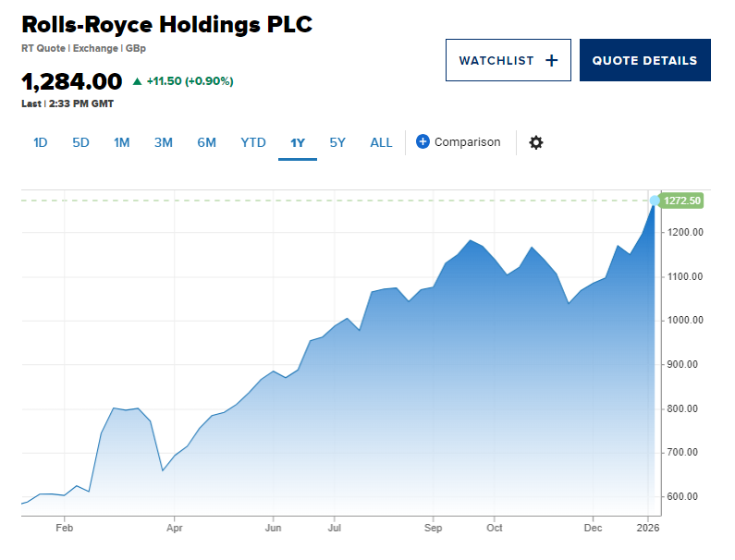The image size is (735, 560).
Task: Select the active 1Y tab
Action: [x=298, y=142]
